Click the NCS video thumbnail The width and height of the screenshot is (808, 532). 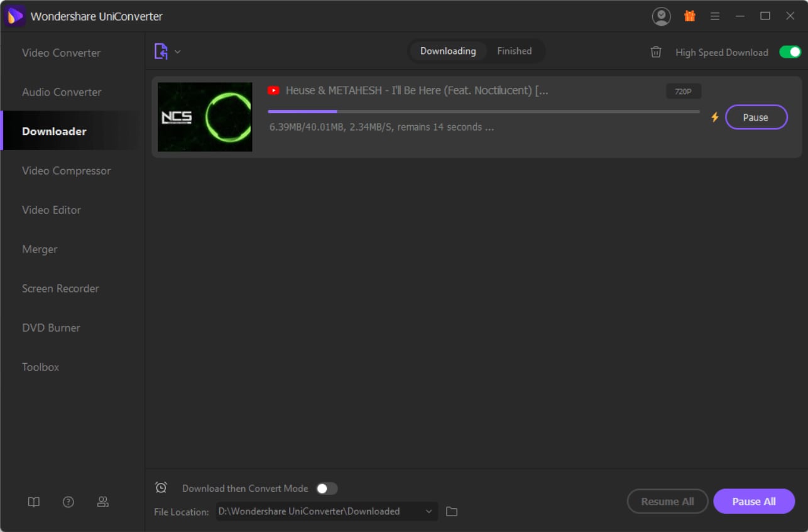coord(205,117)
